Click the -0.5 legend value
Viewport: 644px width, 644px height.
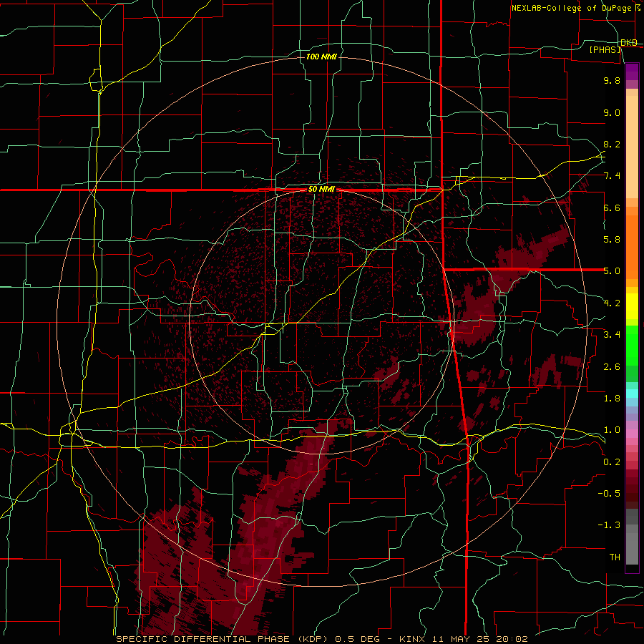(609, 494)
